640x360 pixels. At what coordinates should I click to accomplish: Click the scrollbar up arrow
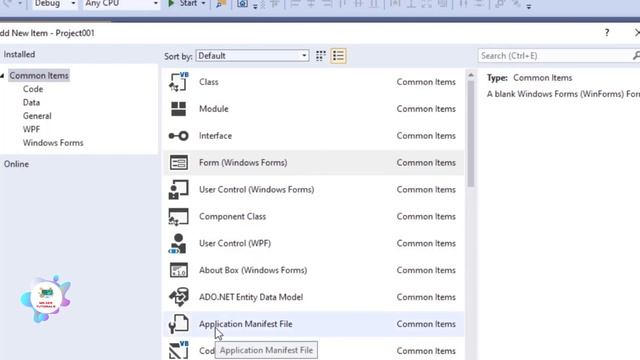471,75
